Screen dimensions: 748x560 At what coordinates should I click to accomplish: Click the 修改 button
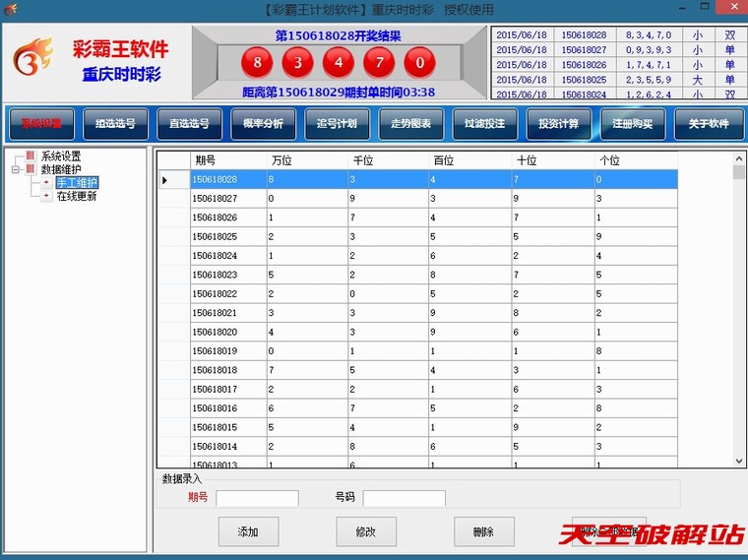click(x=366, y=531)
